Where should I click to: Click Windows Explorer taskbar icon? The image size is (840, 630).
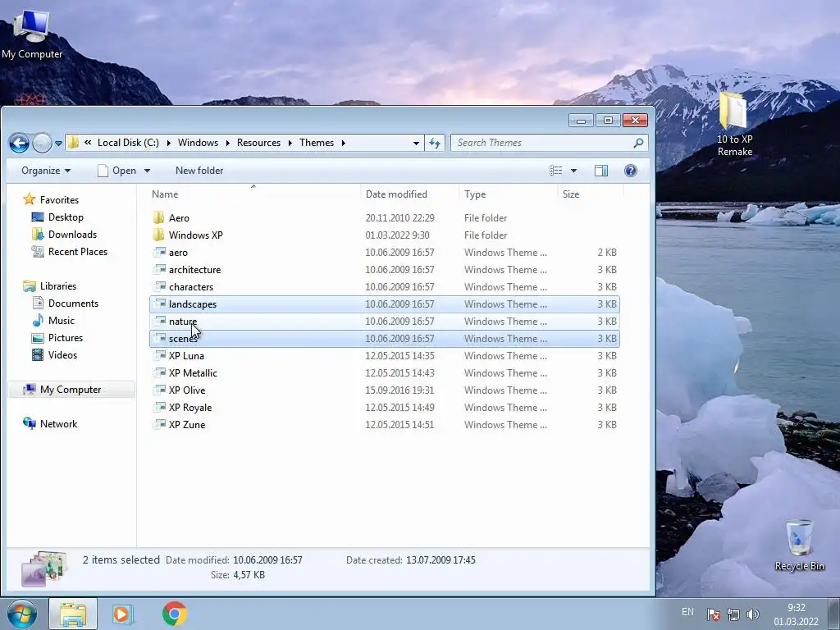click(73, 614)
